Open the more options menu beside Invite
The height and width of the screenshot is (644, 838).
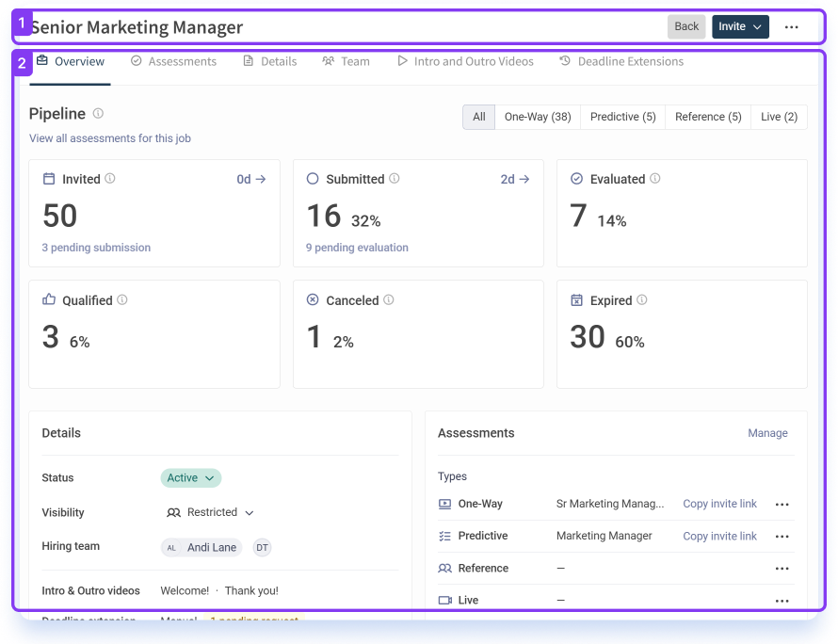(x=791, y=26)
